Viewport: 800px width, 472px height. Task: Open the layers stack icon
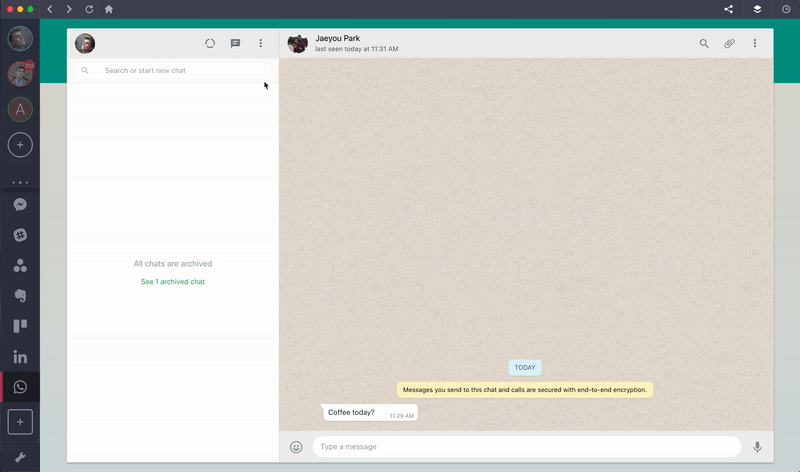pos(757,9)
